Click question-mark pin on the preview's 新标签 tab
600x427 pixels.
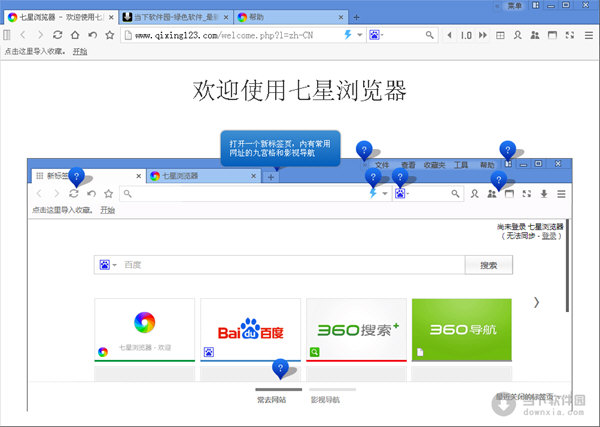coord(76,176)
